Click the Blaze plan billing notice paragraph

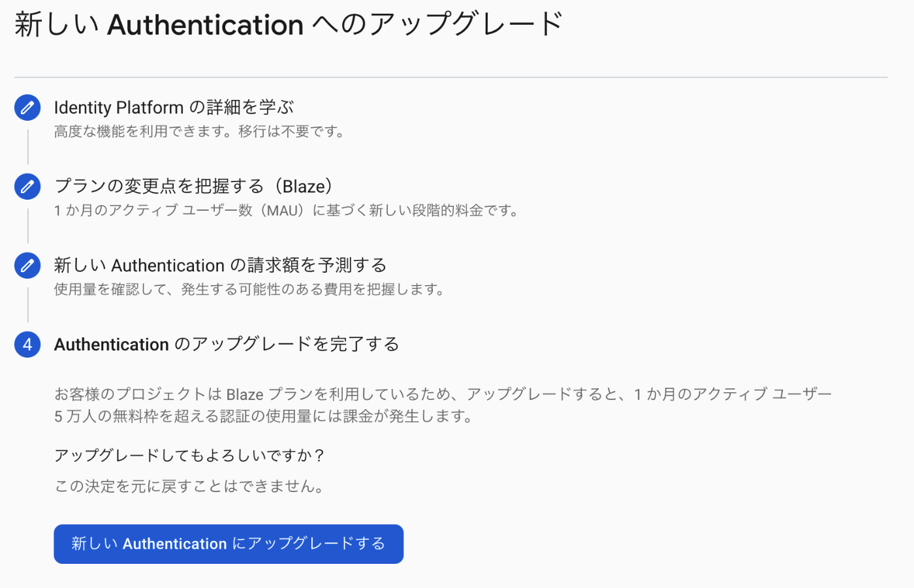point(443,405)
